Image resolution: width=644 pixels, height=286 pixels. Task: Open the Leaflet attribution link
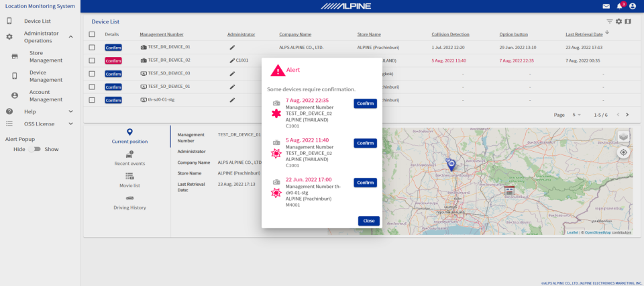pos(572,232)
